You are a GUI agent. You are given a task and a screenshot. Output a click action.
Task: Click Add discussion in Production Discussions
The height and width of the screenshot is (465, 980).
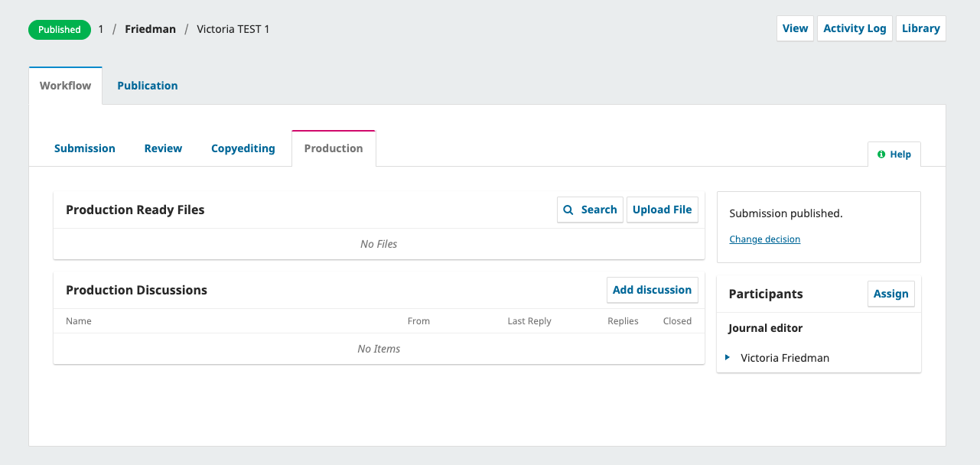tap(652, 290)
